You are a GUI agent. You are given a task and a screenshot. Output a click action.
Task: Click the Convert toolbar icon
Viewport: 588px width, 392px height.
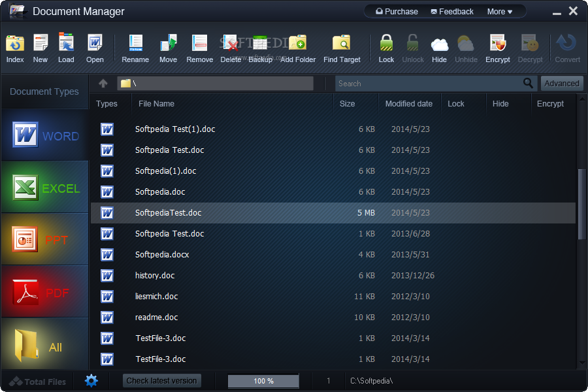(566, 42)
